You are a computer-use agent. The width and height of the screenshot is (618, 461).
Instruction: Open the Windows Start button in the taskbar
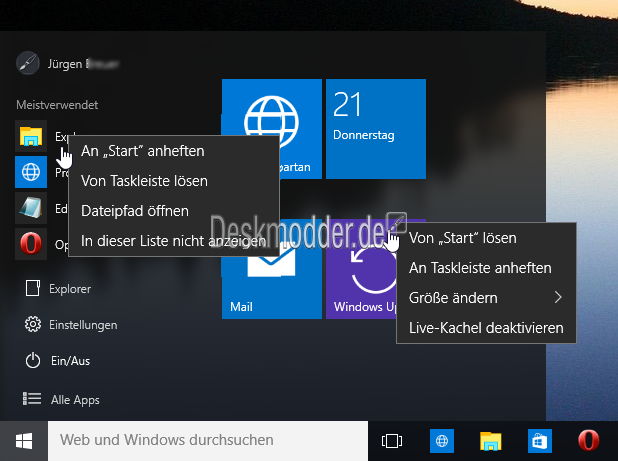pos(24,441)
